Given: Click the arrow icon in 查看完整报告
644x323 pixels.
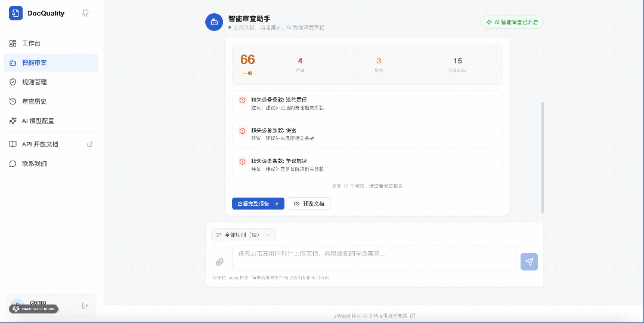Looking at the screenshot, I should coord(276,204).
